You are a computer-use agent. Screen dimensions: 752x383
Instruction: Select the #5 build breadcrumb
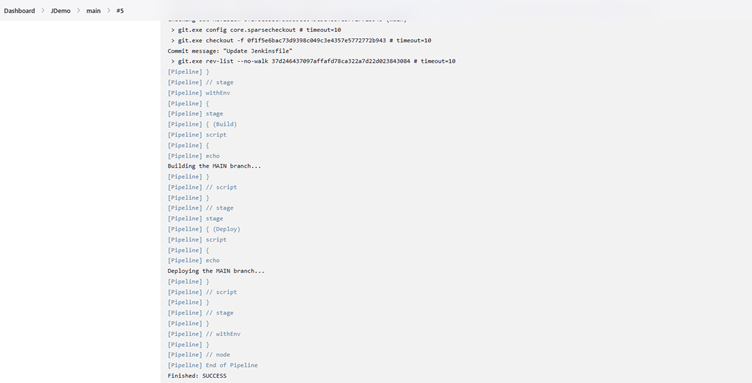[x=120, y=11]
